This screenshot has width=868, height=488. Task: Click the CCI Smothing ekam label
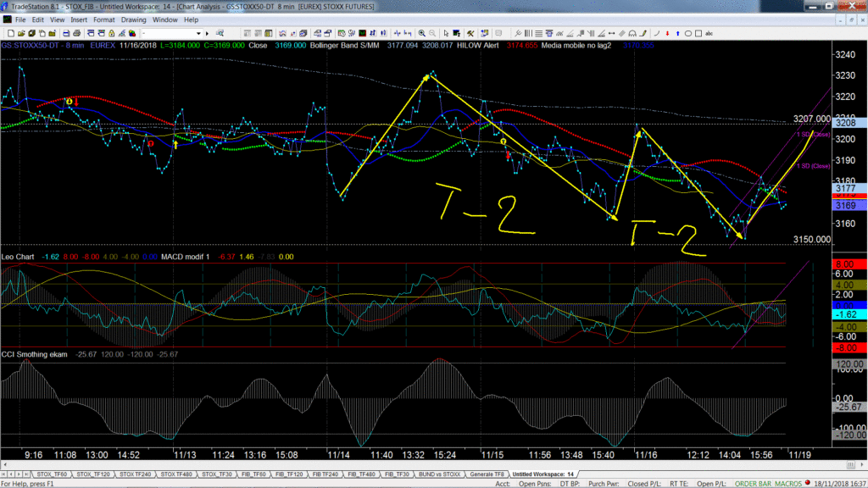(x=34, y=354)
